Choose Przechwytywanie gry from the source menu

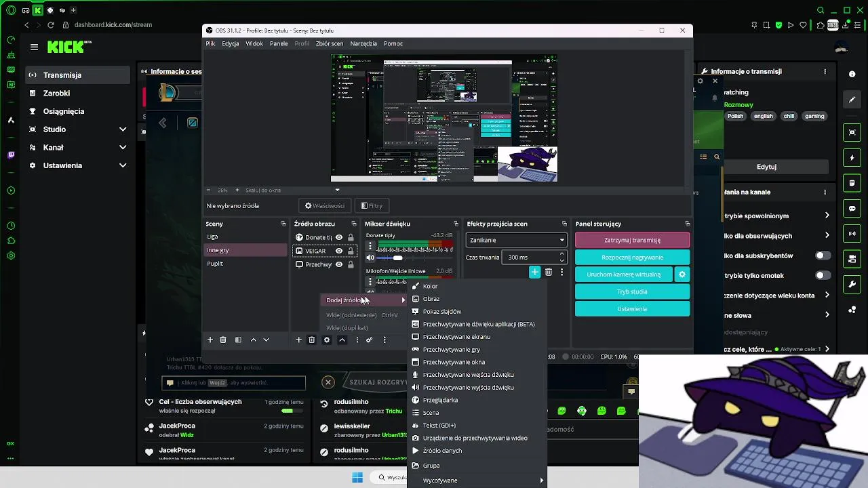coord(477,350)
